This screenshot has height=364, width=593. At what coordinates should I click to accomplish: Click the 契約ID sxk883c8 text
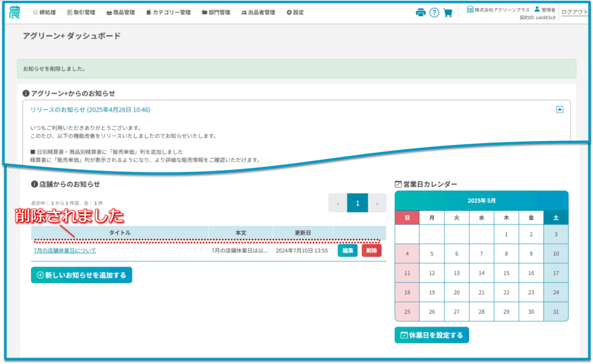[537, 18]
